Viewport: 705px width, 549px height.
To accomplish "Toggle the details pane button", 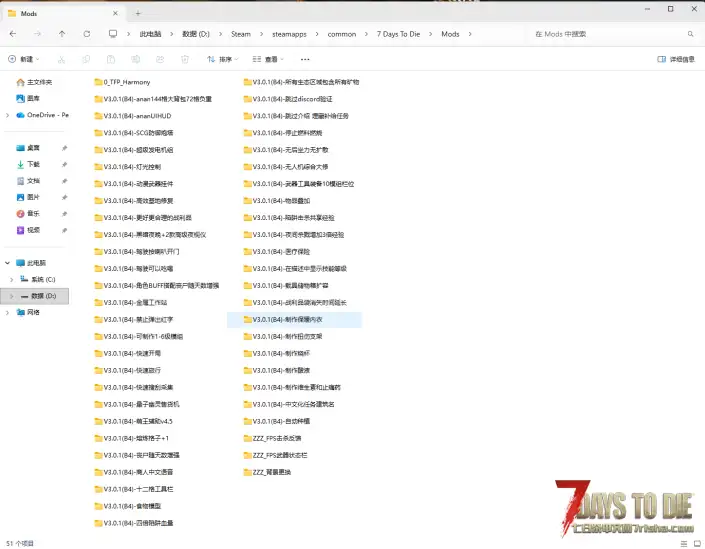I will (676, 59).
